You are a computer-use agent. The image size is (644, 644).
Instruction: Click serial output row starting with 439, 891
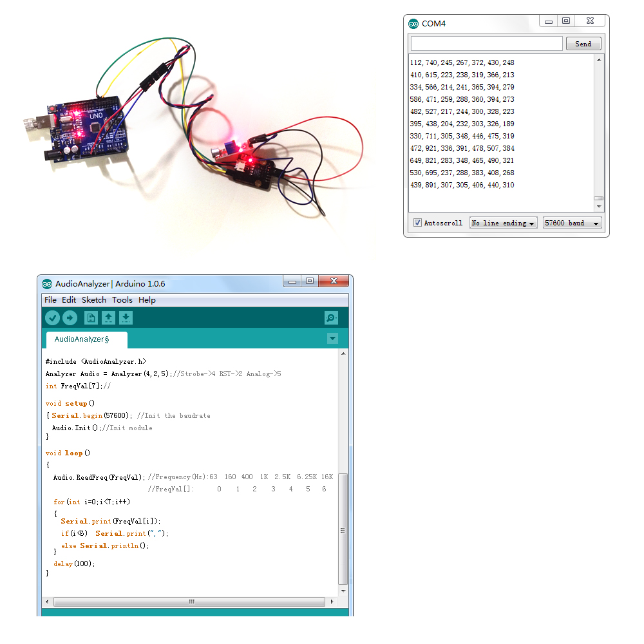coord(462,185)
